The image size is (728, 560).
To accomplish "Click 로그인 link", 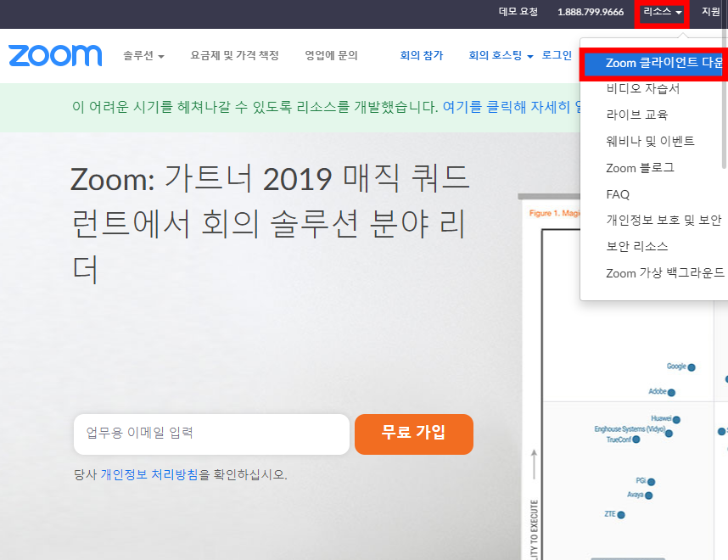I will click(x=557, y=55).
